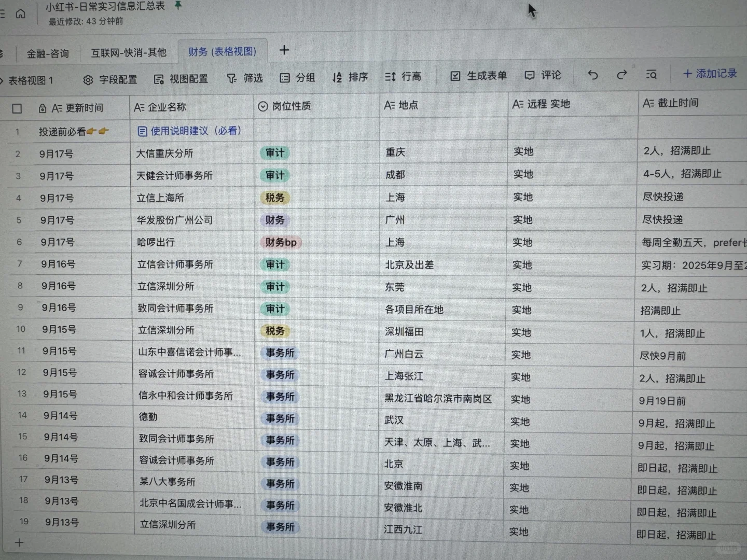Add a new row with bottom plus
Image resolution: width=747 pixels, height=560 pixels.
pyautogui.click(x=19, y=543)
